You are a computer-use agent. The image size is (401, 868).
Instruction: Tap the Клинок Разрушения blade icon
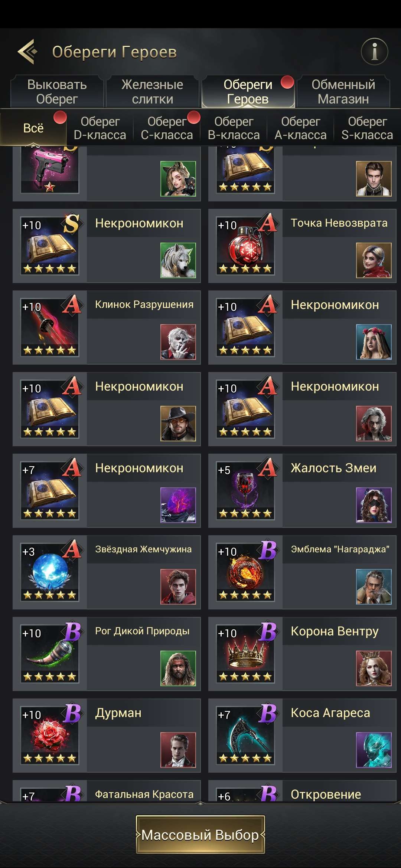pyautogui.click(x=50, y=328)
